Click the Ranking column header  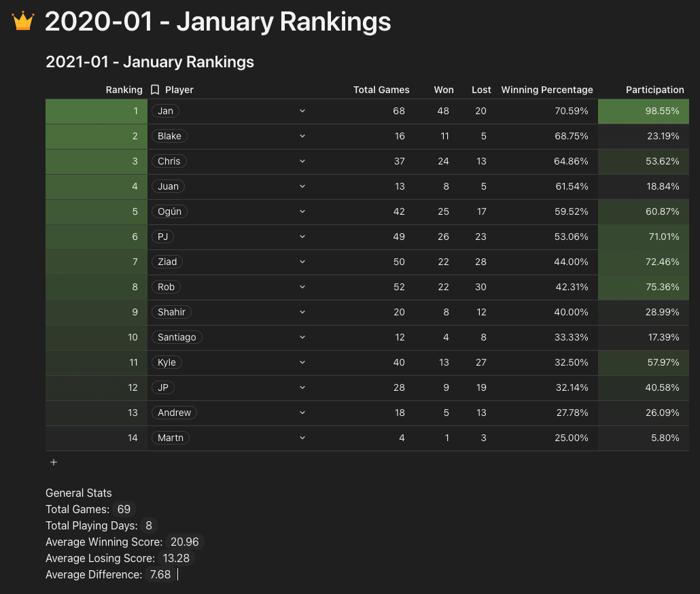tap(124, 90)
